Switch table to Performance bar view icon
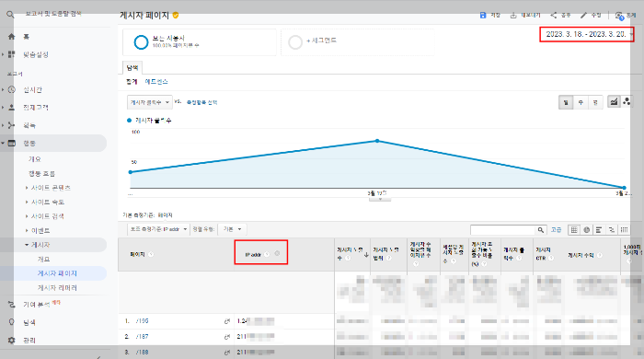 pos(599,229)
